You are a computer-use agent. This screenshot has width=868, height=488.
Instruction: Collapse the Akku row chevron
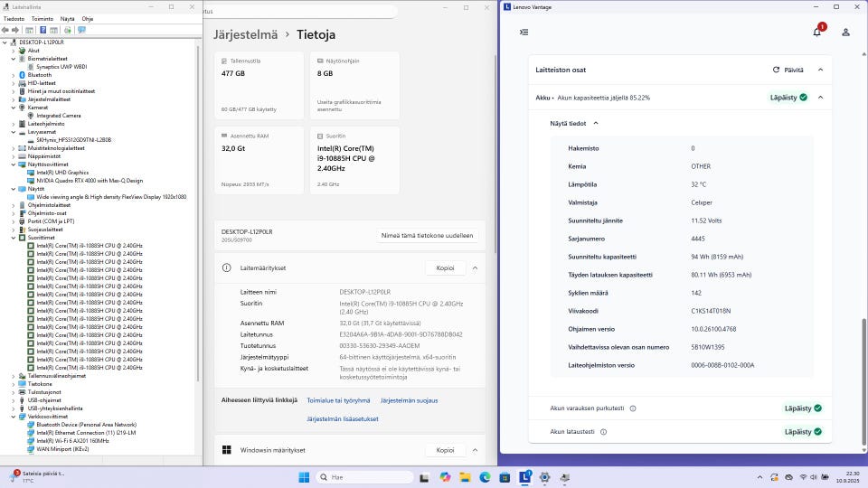coord(820,98)
